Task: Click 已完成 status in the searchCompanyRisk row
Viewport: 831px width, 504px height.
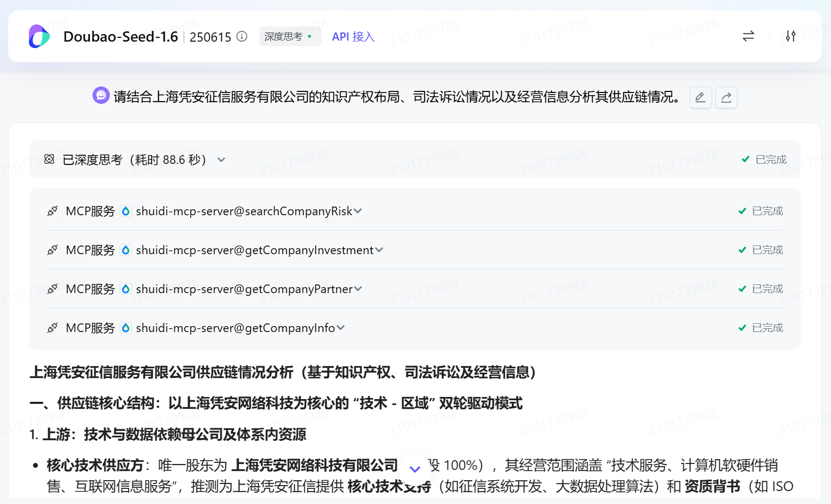Action: 761,211
